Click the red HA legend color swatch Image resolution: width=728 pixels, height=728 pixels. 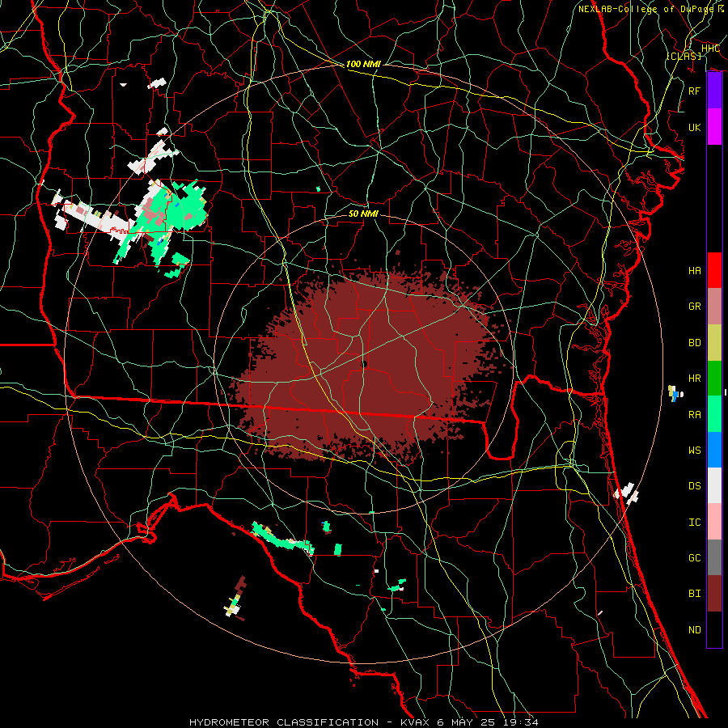tap(714, 270)
